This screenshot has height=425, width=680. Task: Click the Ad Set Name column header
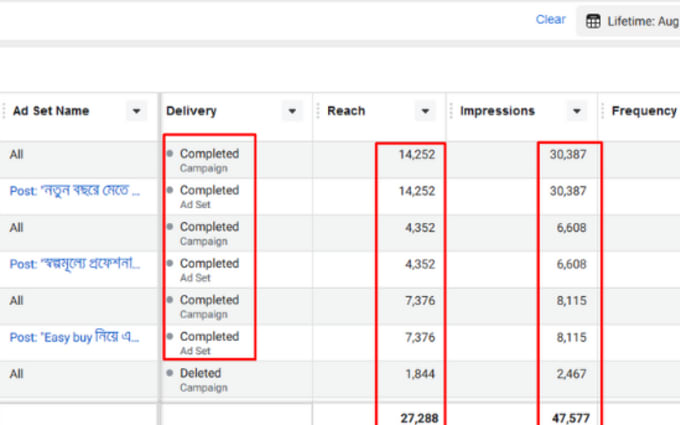click(51, 111)
